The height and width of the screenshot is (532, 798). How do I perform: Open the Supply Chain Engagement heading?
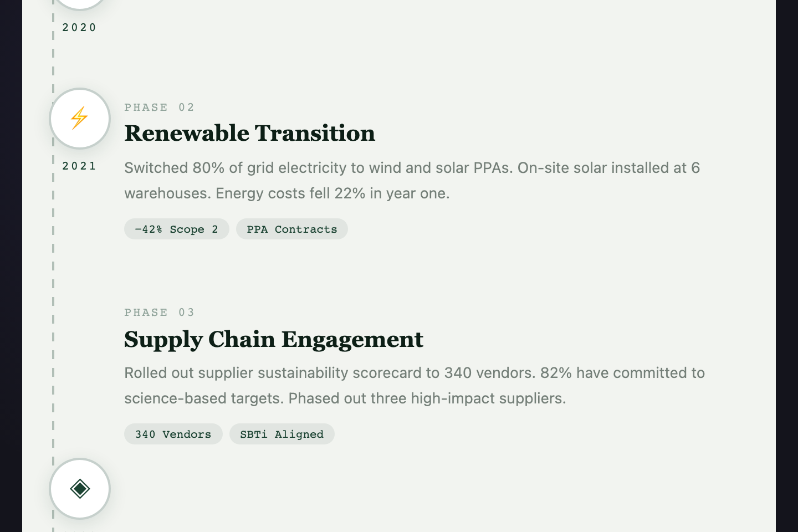[274, 339]
